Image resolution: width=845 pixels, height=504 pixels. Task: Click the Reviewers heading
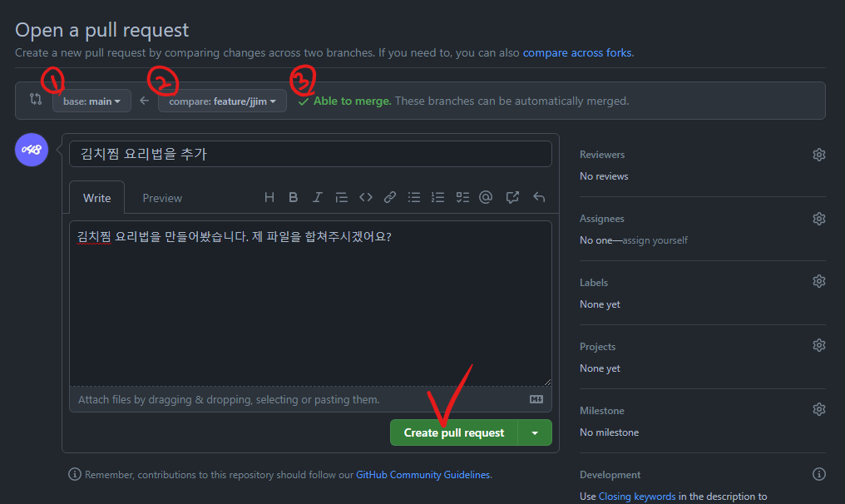(602, 155)
